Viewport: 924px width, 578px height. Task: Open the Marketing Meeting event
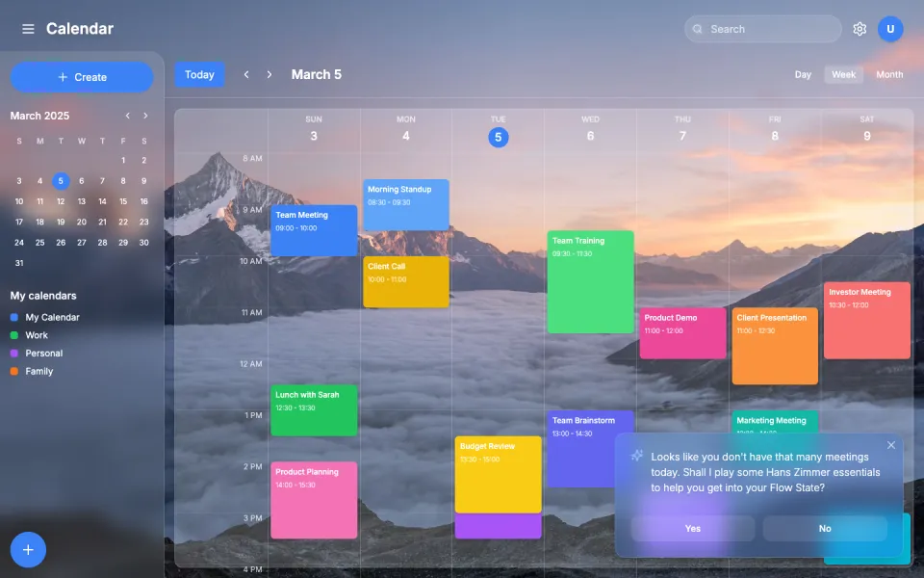tap(775, 422)
